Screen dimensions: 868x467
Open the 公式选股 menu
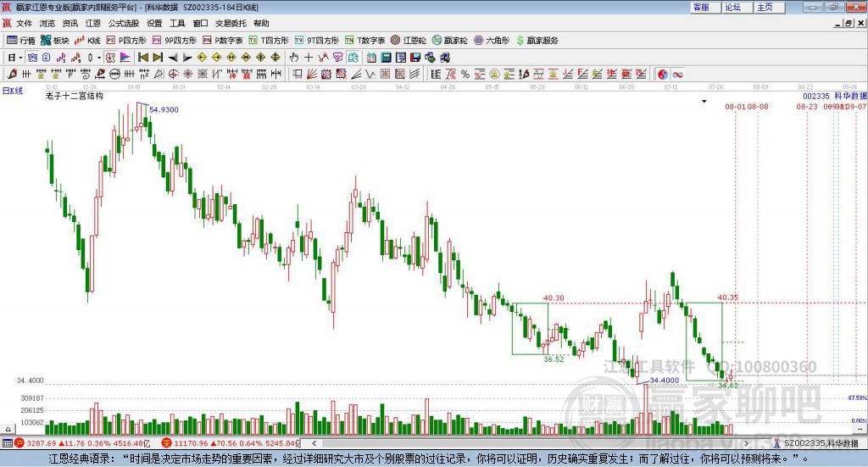point(124,23)
